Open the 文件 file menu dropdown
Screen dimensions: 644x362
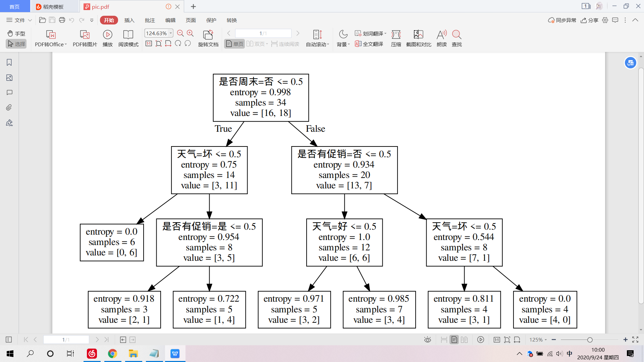point(19,20)
